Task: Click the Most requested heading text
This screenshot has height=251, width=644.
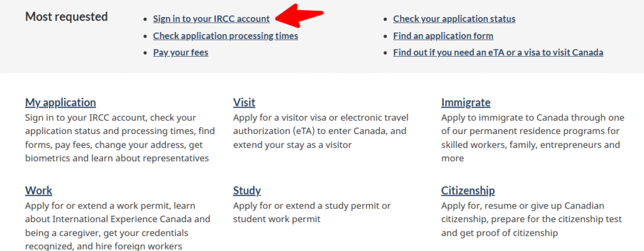Action: 67,17
